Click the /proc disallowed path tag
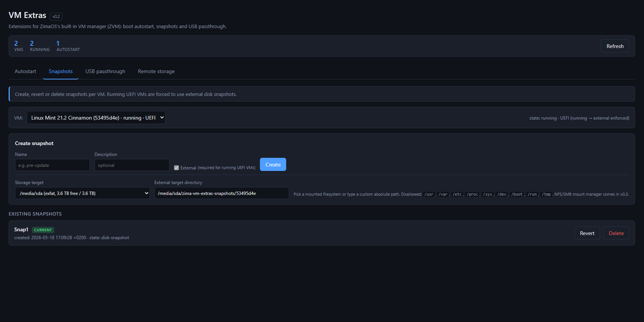 click(x=473, y=194)
